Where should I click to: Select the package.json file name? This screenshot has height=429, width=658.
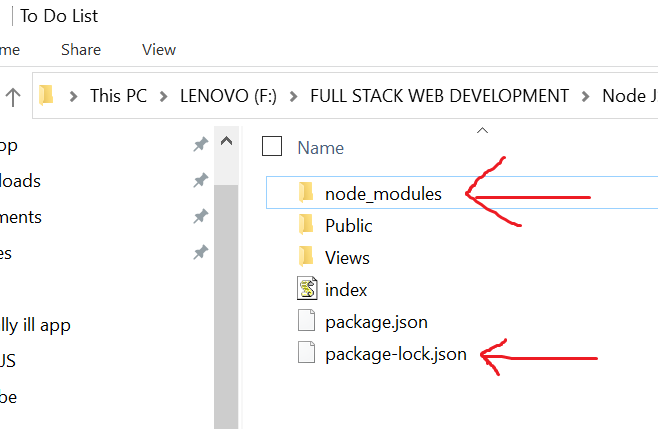[376, 322]
